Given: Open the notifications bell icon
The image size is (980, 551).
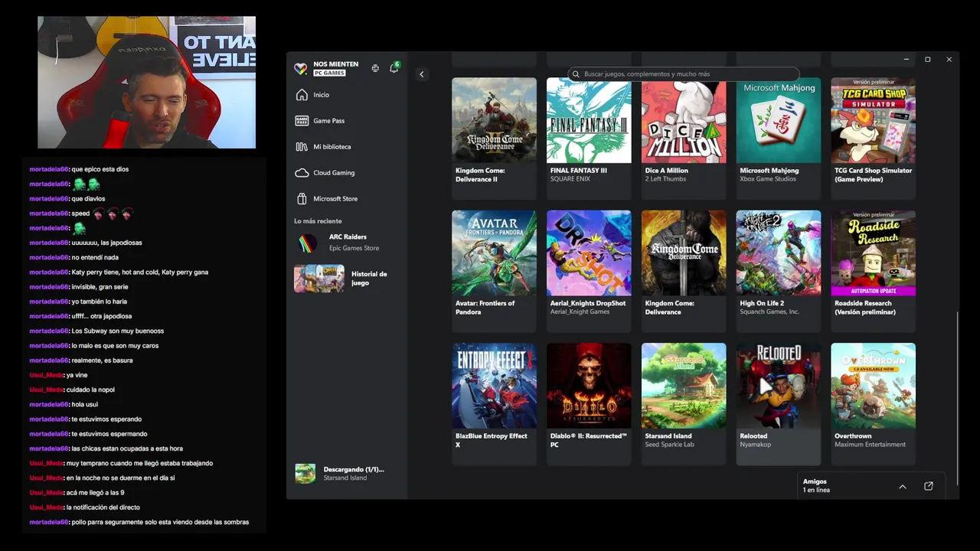Looking at the screenshot, I should (394, 68).
